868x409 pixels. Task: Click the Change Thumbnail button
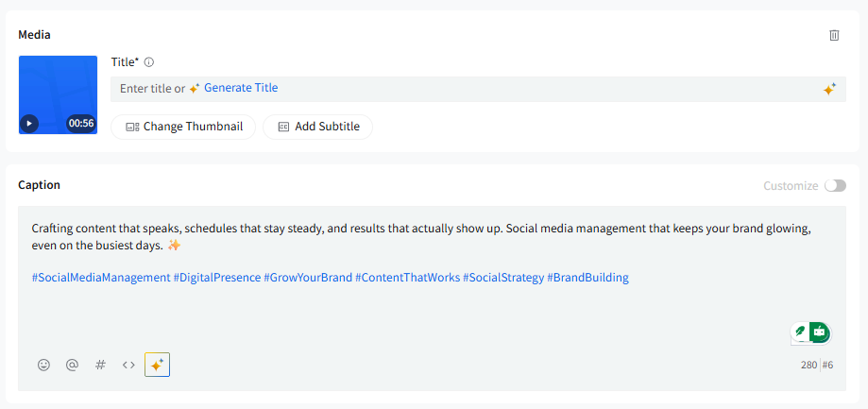pos(183,127)
